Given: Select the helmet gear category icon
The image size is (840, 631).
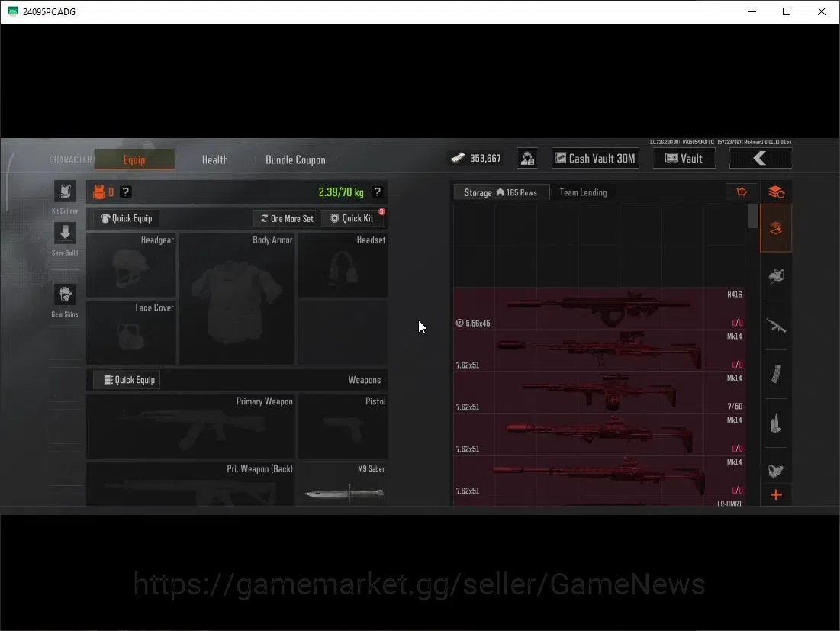Looking at the screenshot, I should pos(776,276).
